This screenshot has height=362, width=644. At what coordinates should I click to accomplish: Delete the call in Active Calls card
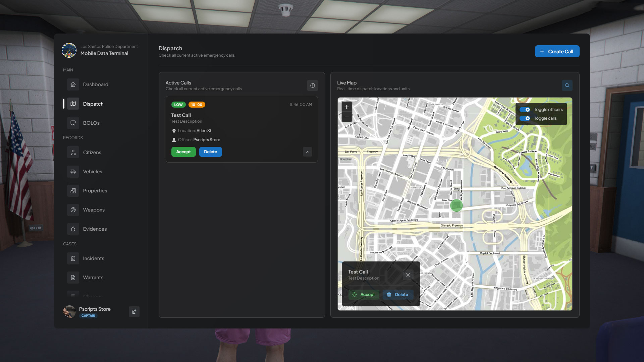tap(211, 152)
